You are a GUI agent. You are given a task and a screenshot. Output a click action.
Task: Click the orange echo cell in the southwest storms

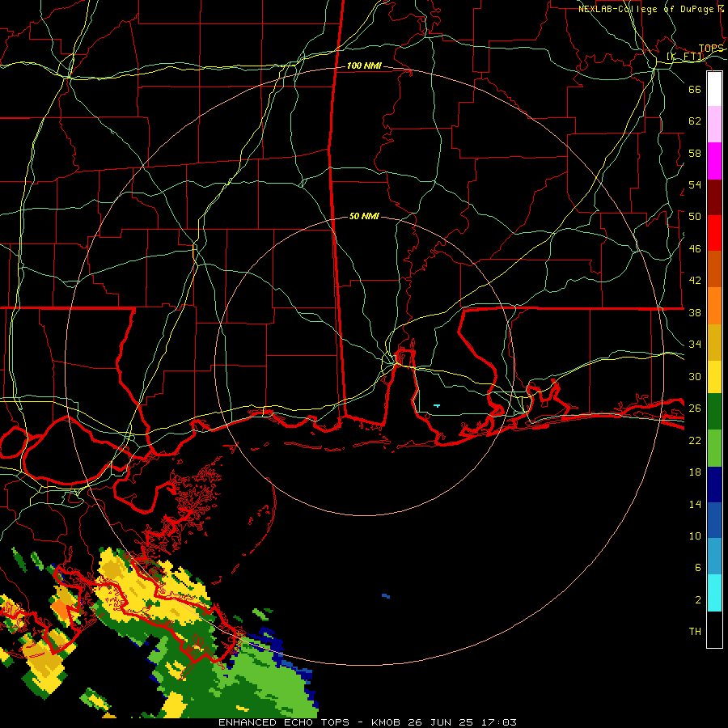[x=59, y=607]
